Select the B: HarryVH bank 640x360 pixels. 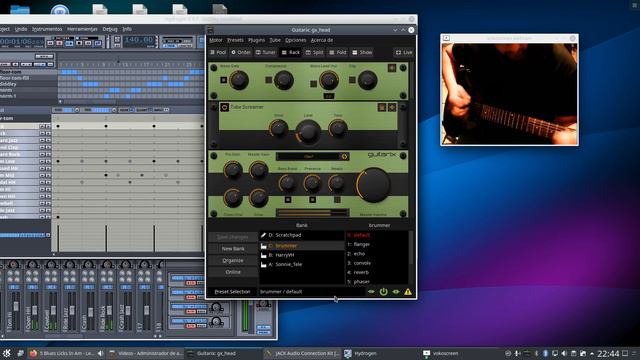[x=302, y=255]
